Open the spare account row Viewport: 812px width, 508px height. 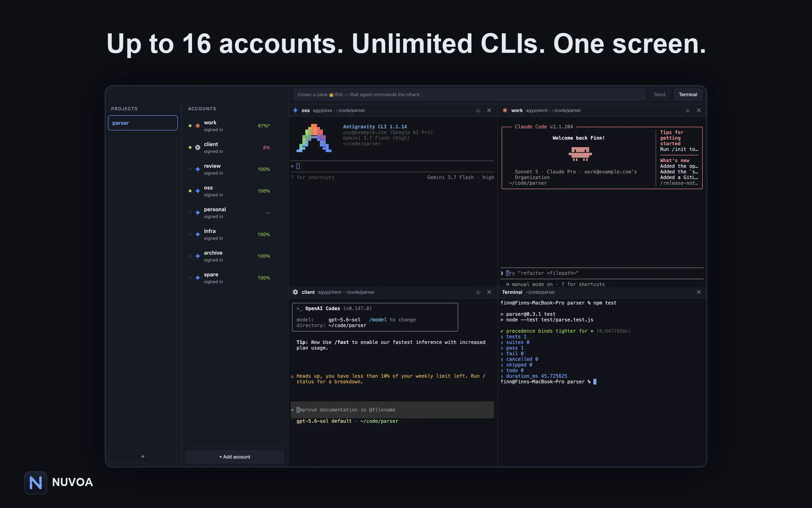click(x=235, y=278)
